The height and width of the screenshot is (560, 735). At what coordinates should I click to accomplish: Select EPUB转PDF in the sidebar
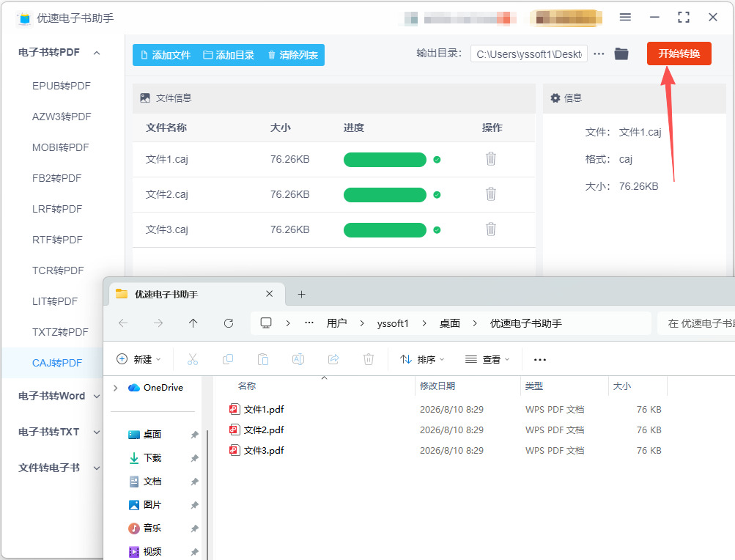tap(61, 86)
